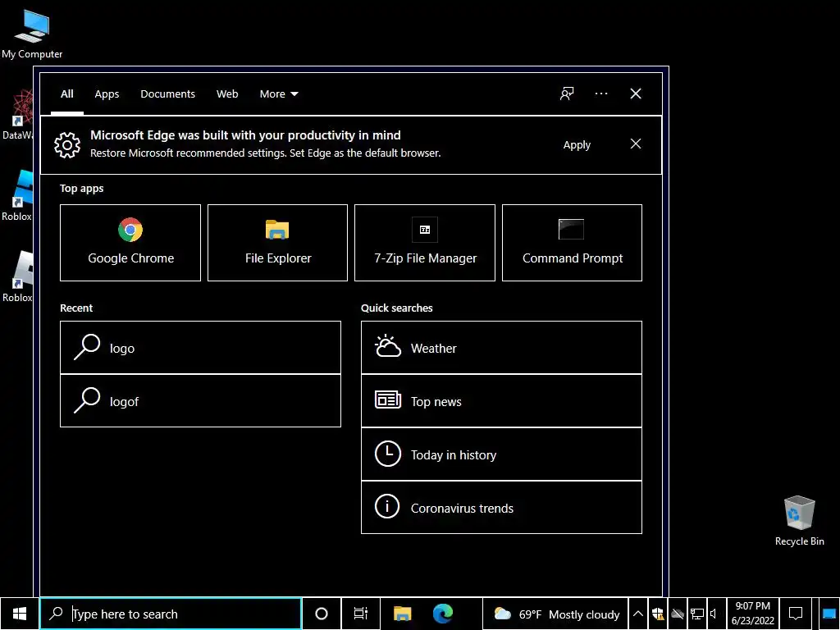Launch Command Prompt from Top apps

[572, 243]
